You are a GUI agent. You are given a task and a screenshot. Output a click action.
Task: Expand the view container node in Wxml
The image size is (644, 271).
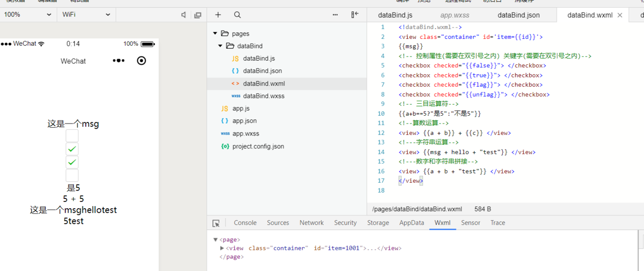222,248
